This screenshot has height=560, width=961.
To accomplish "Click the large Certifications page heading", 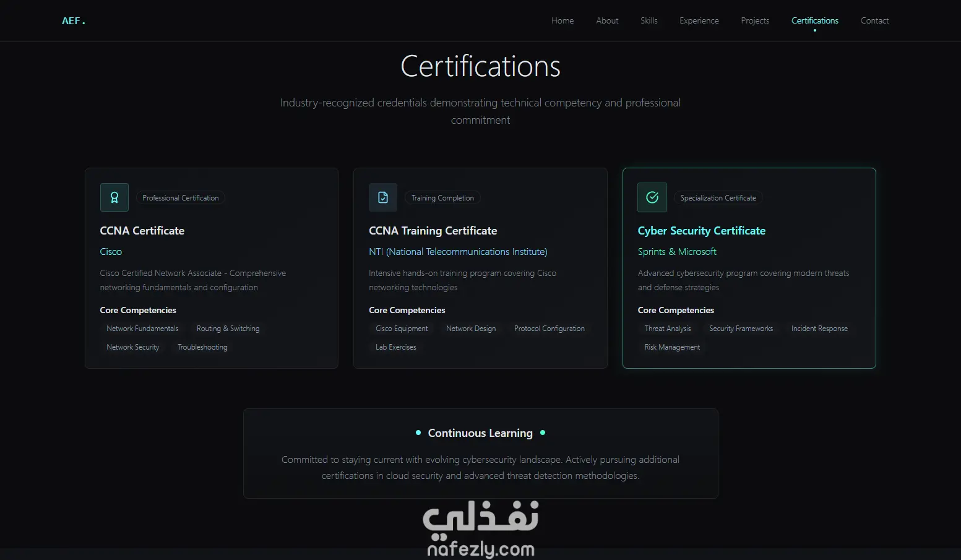I will pyautogui.click(x=481, y=66).
